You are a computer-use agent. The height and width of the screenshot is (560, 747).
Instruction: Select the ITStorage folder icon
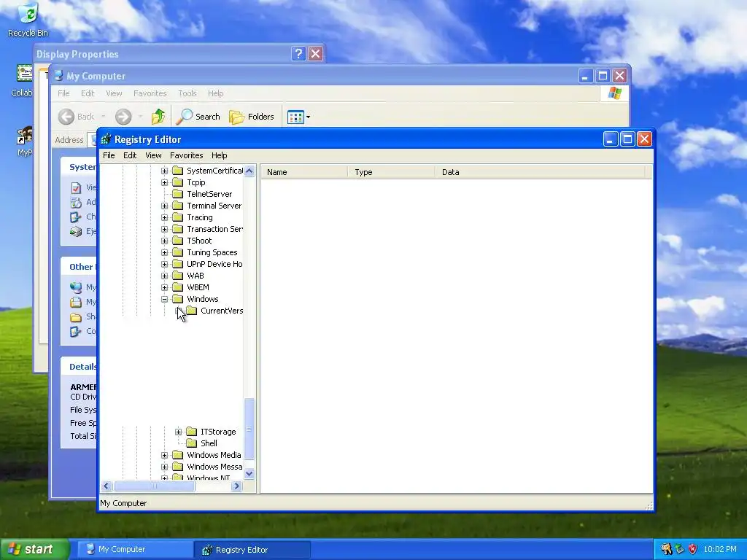point(192,432)
